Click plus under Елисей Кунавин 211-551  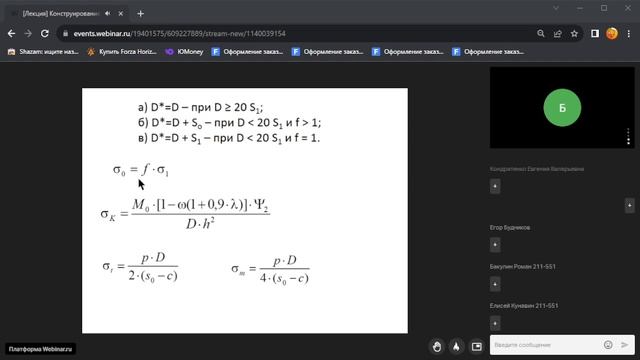tap(495, 323)
